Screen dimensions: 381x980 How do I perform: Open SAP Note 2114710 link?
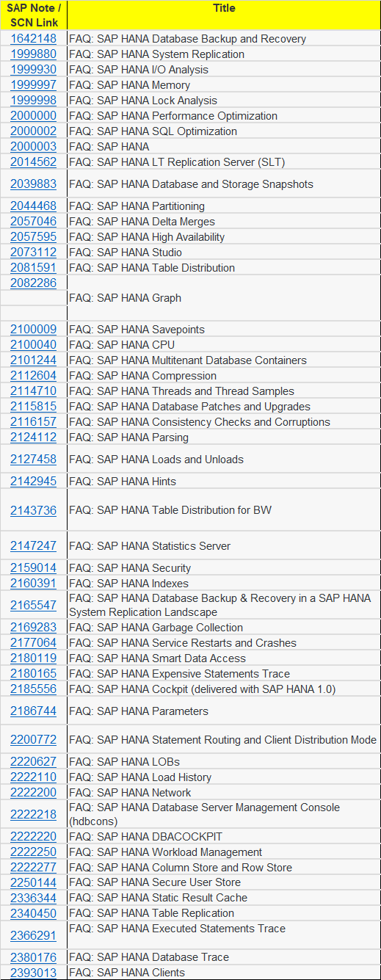click(x=33, y=391)
